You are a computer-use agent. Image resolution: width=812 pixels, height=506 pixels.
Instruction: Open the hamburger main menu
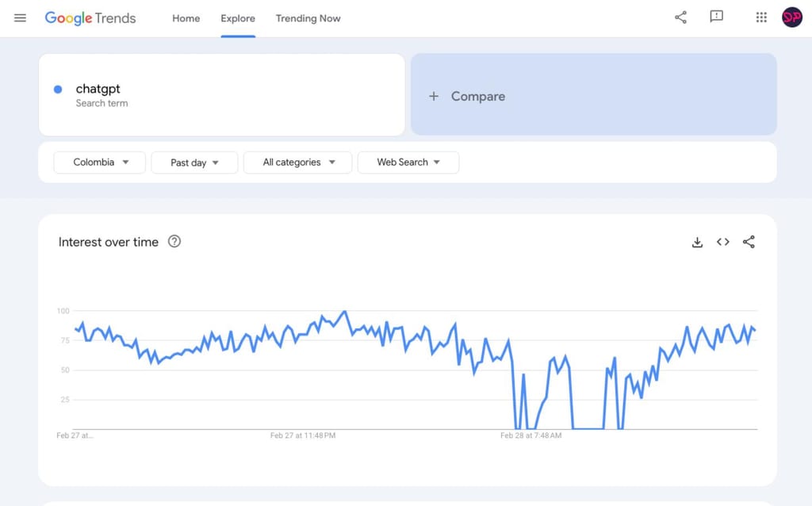point(20,18)
